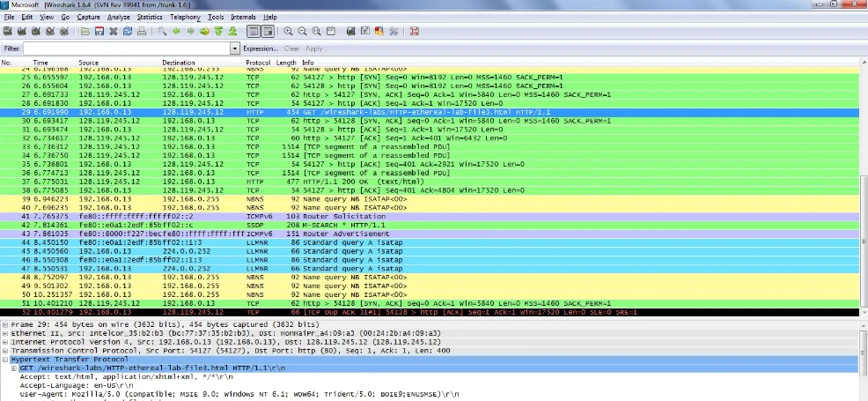This screenshot has width=868, height=401.
Task: Expand the Internet Protocol Version 4 layer
Action: pos(5,342)
